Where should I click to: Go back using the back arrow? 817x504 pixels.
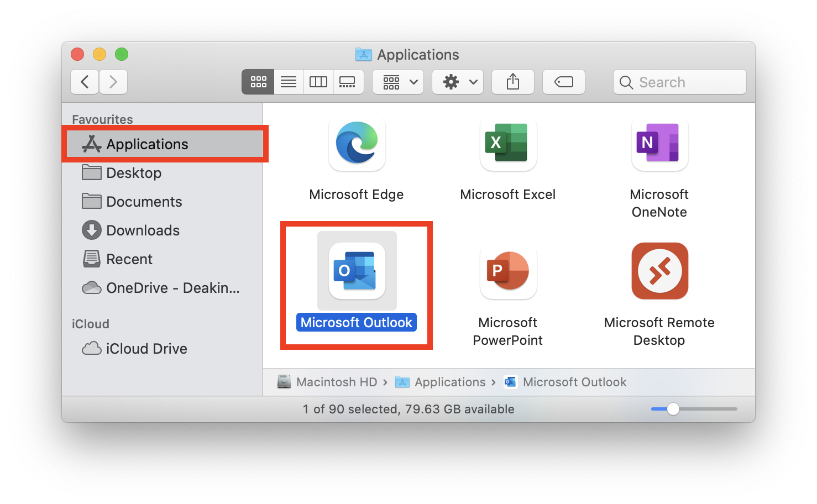point(85,82)
